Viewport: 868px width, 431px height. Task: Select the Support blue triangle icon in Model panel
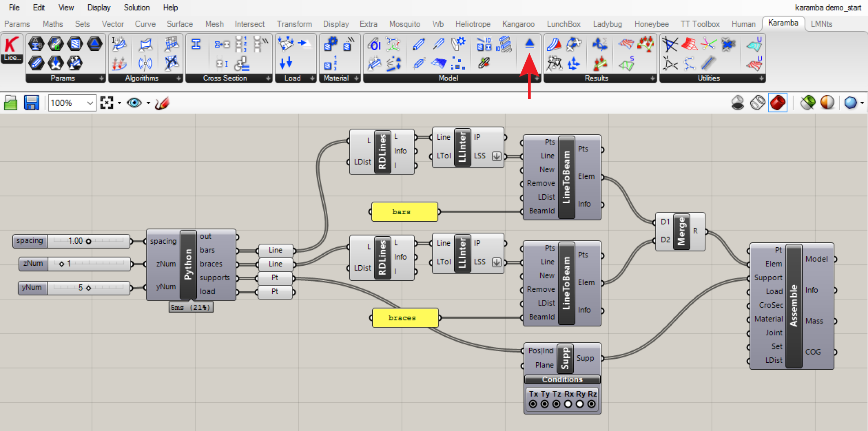point(530,43)
